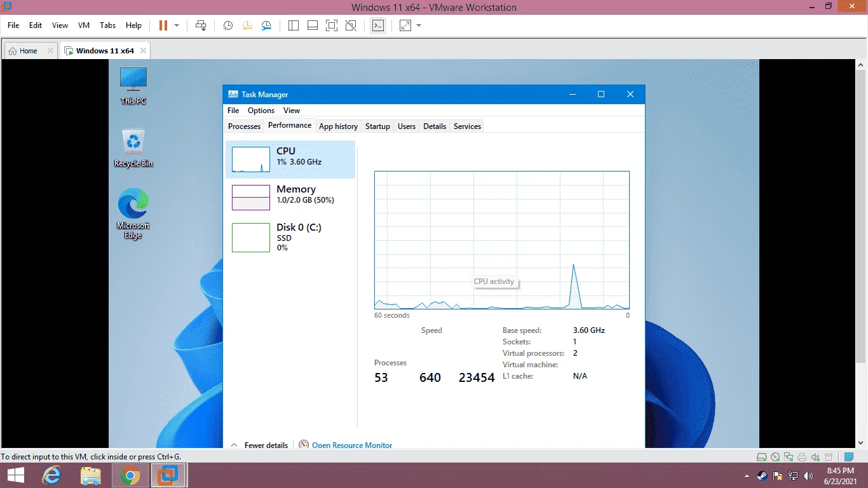Click the printer device status icon

802,457
